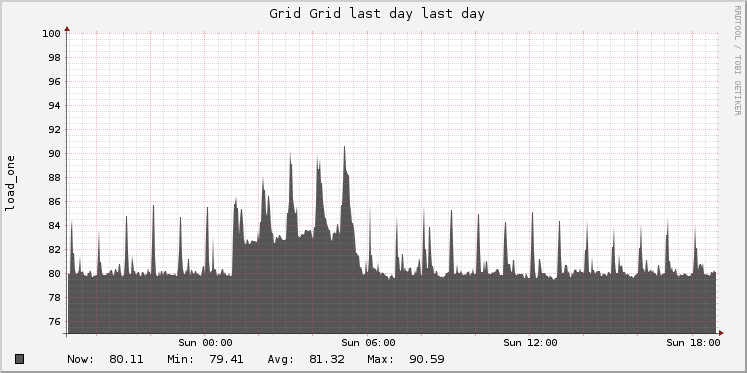This screenshot has width=747, height=373.
Task: Click the 94 label on y-axis
Action: (55, 105)
